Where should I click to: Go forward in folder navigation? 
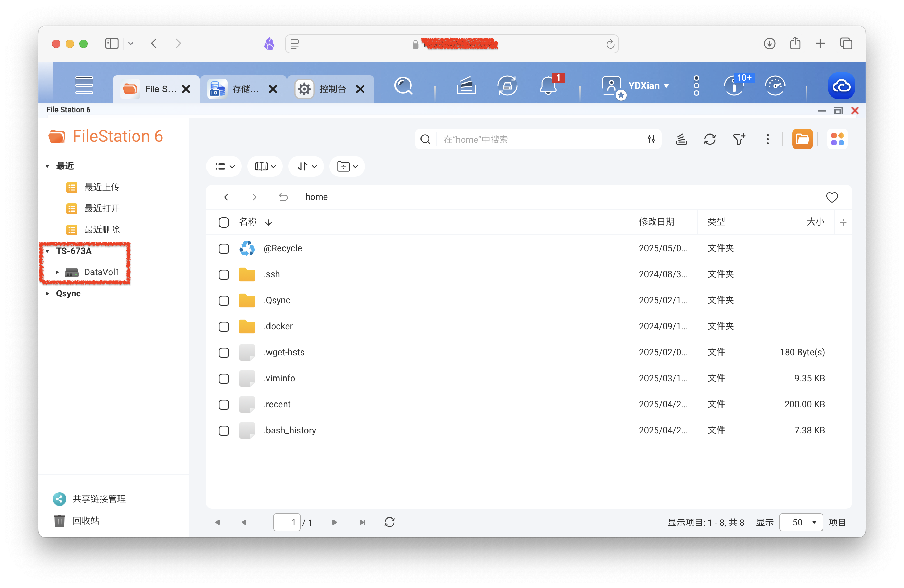pos(254,197)
